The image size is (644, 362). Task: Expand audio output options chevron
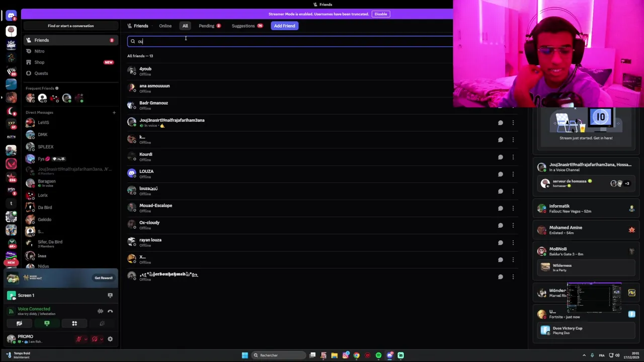(x=101, y=339)
